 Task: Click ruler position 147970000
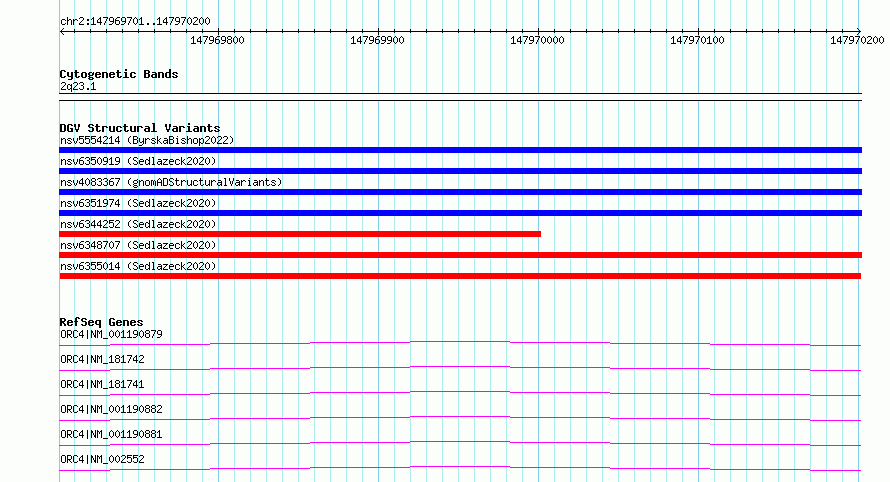click(538, 40)
